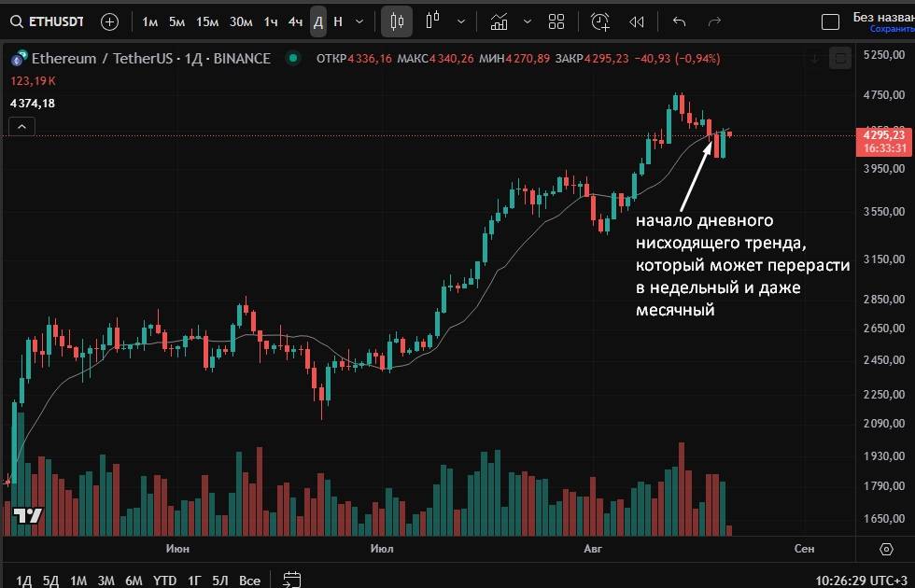Select the 6М range tab
The height and width of the screenshot is (588, 915).
134,581
